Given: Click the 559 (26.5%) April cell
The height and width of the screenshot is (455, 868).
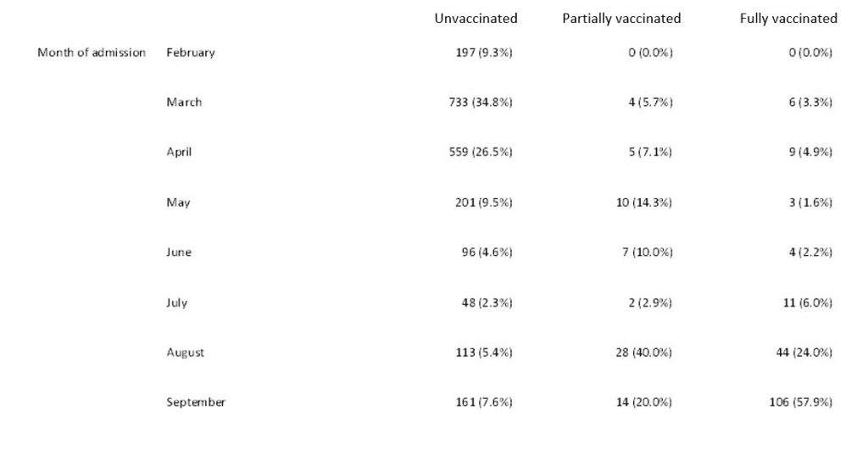Looking at the screenshot, I should [481, 153].
